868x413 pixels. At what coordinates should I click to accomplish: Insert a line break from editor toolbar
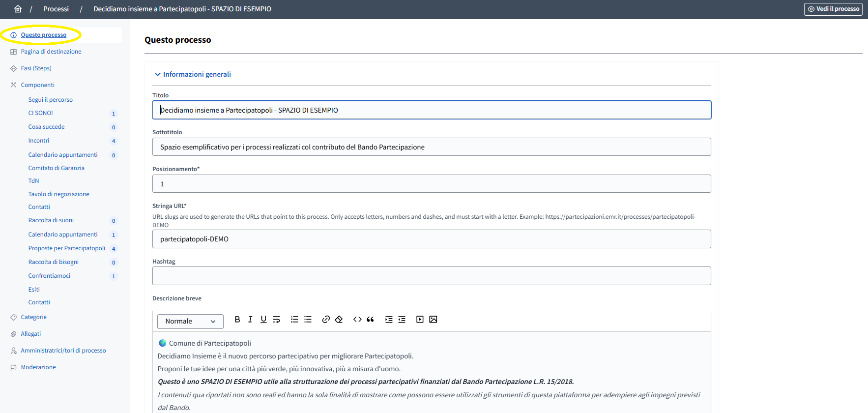[x=277, y=320]
